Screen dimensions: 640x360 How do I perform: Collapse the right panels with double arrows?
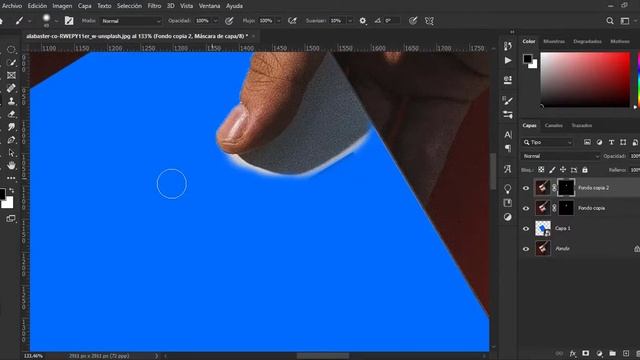512,32
